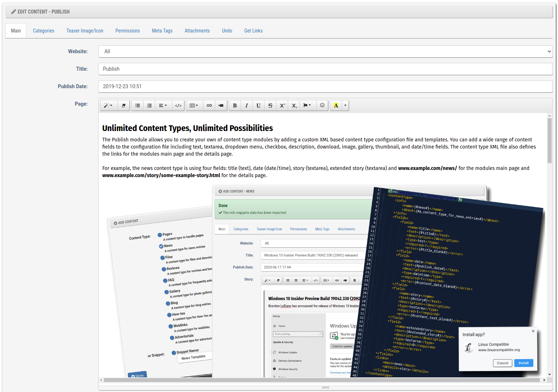This screenshot has height=392, width=558.
Task: Toggle superscript text formatting
Action: pyautogui.click(x=282, y=105)
